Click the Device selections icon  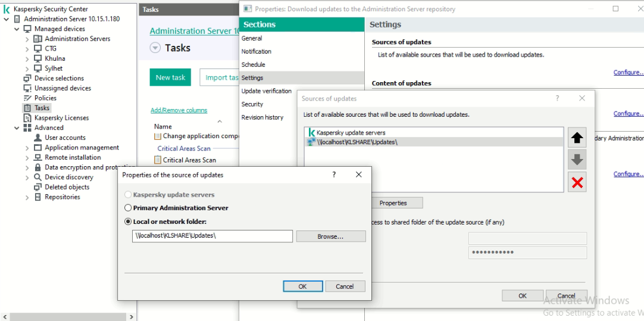[x=27, y=78]
